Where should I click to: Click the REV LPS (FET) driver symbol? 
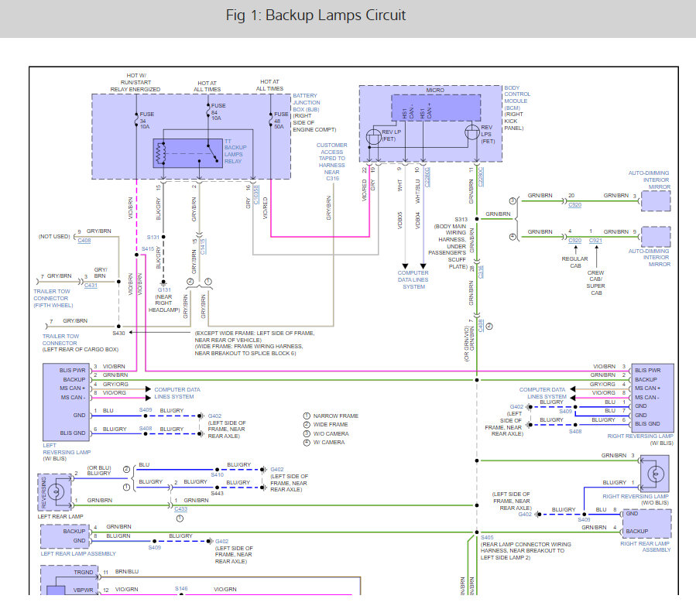click(x=472, y=133)
